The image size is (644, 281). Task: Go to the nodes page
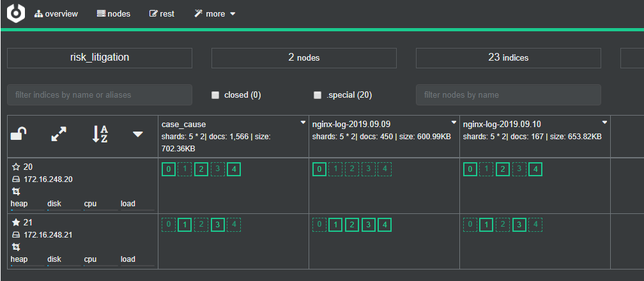pyautogui.click(x=114, y=14)
